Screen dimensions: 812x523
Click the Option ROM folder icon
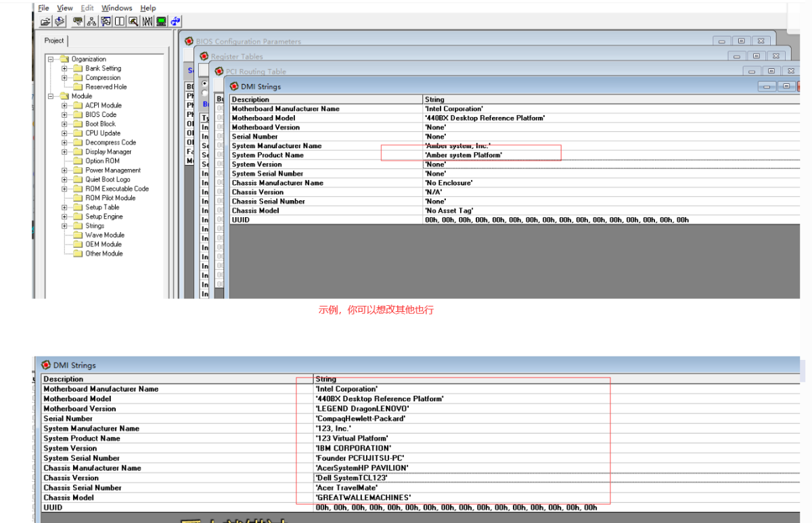click(78, 161)
